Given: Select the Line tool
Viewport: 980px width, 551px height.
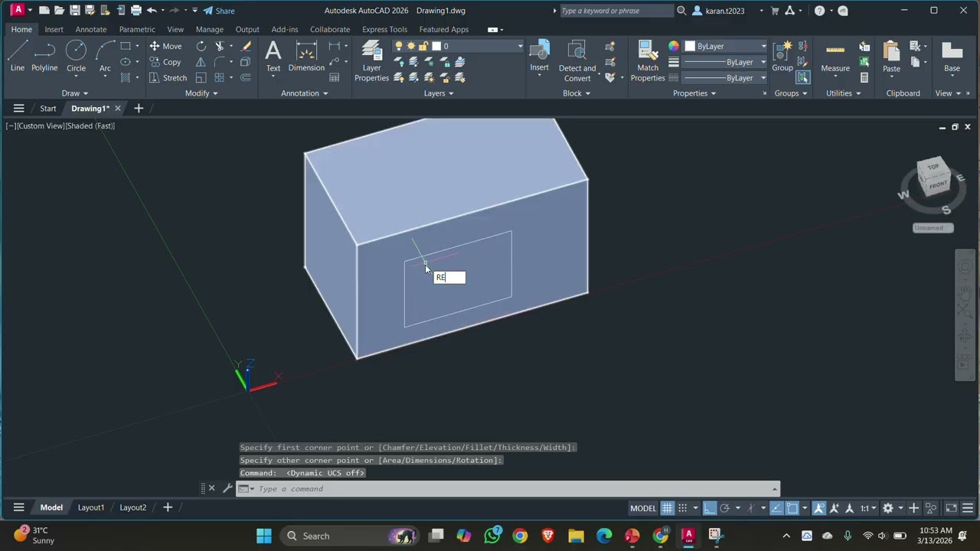Looking at the screenshot, I should point(17,57).
